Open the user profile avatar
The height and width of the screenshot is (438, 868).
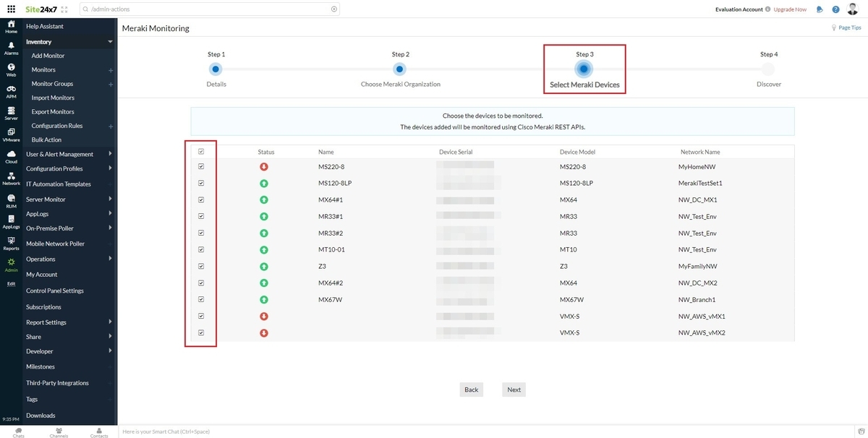[854, 9]
